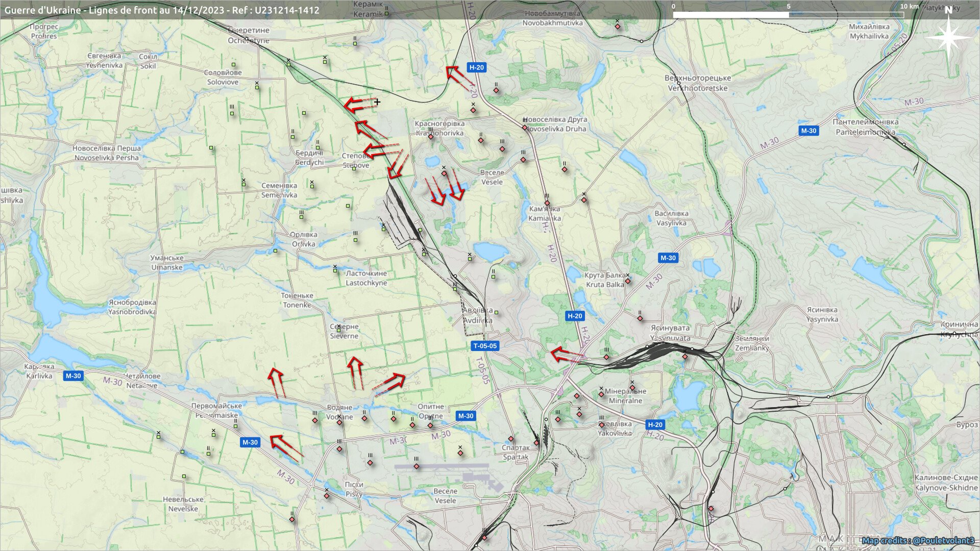Select the Opytne label
Image resolution: width=980 pixels, height=551 pixels.
coord(431,411)
